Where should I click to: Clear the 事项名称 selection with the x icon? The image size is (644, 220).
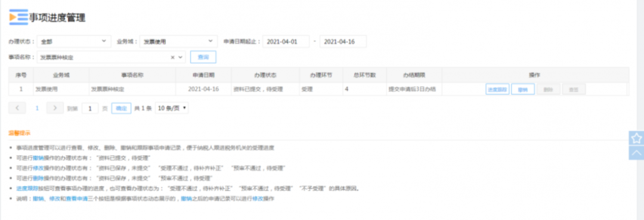[x=173, y=57]
